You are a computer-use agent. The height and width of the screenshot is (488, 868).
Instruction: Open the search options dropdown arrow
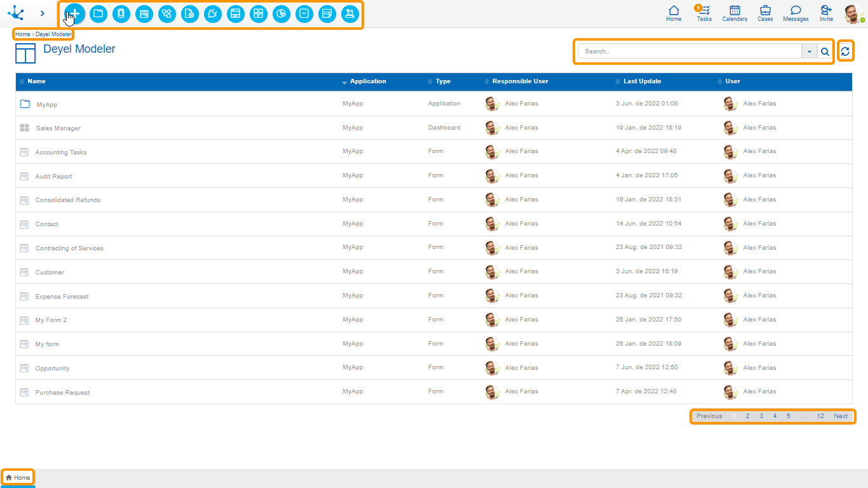[x=809, y=51]
